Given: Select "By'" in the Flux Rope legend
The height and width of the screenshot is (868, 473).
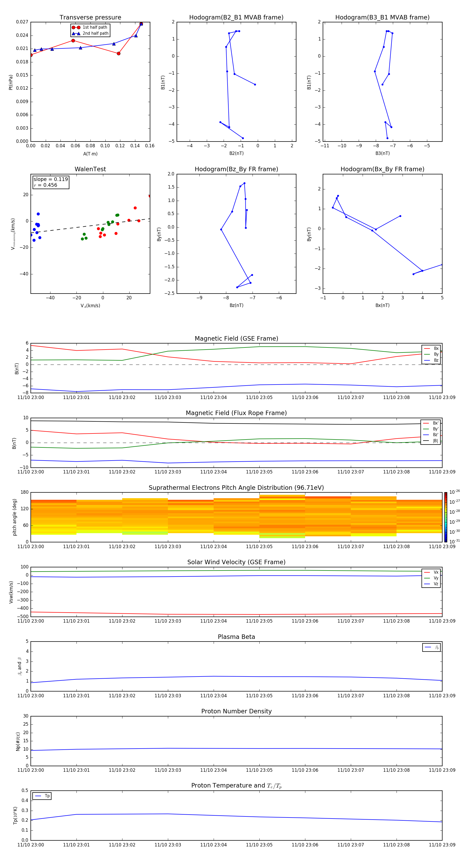Looking at the screenshot, I should (431, 429).
